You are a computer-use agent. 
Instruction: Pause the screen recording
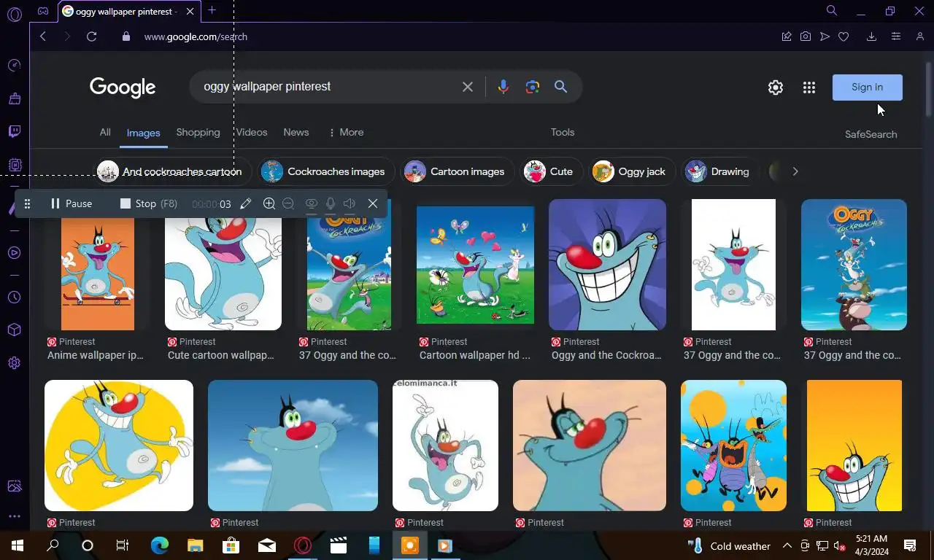[71, 203]
